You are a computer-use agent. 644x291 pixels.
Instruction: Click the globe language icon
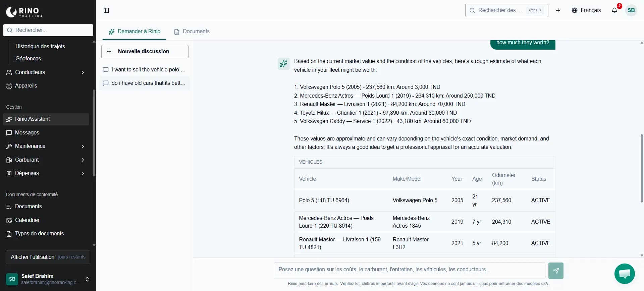(x=575, y=10)
